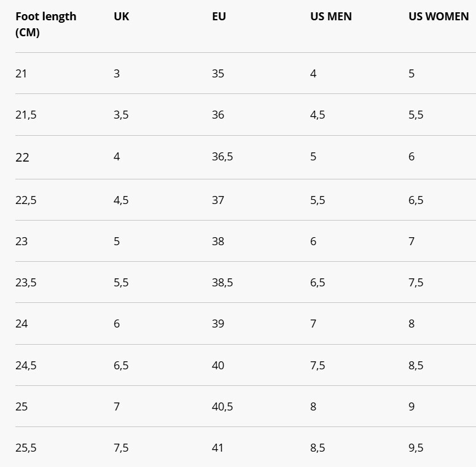The image size is (476, 467).
Task: Select foot length 22,5 cell
Action: click(x=26, y=200)
